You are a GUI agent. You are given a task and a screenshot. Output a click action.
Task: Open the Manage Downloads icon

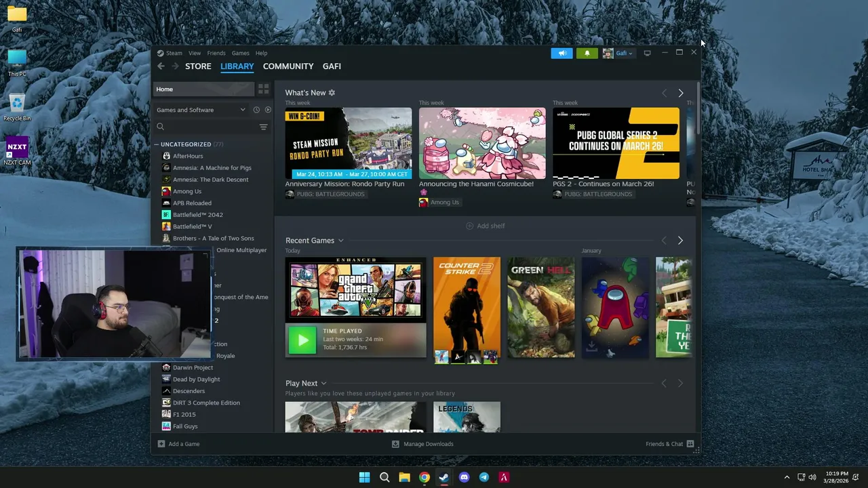(395, 444)
